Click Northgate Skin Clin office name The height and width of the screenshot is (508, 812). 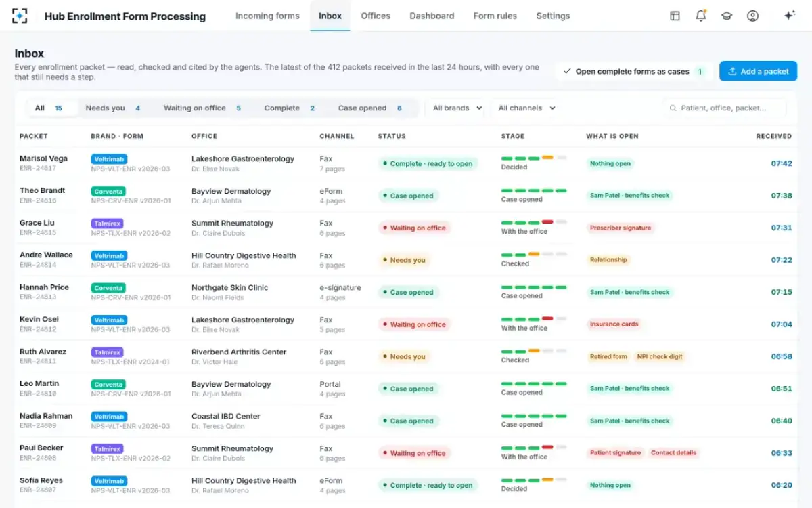[230, 288]
